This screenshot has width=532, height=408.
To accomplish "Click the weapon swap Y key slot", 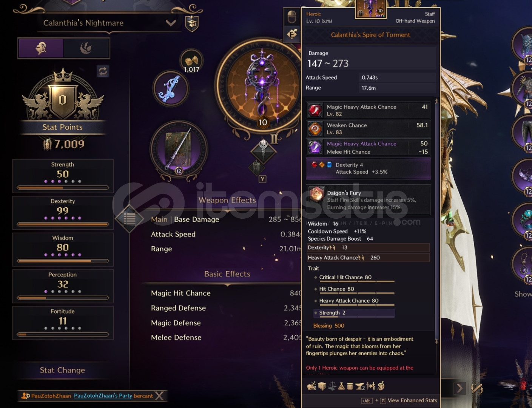I will [262, 179].
